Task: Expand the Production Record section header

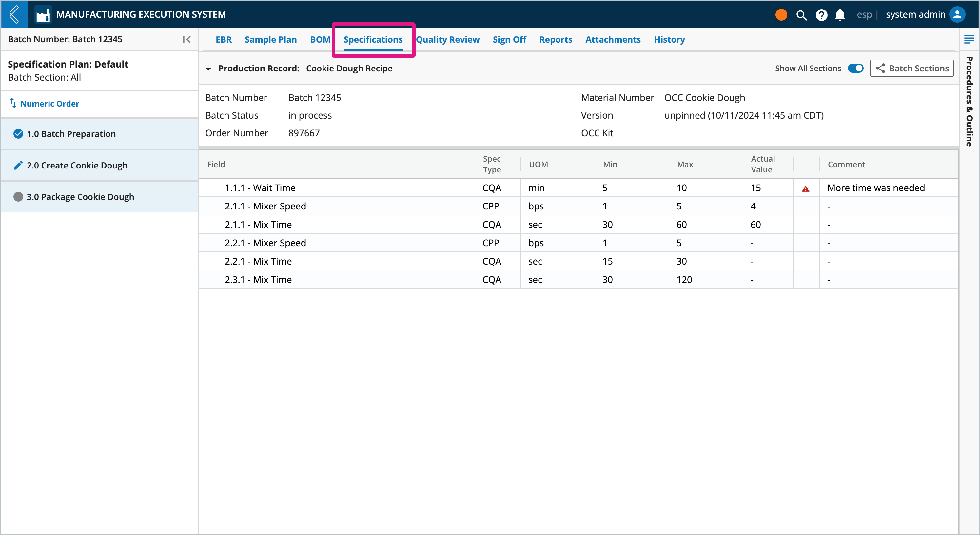Action: [x=208, y=69]
